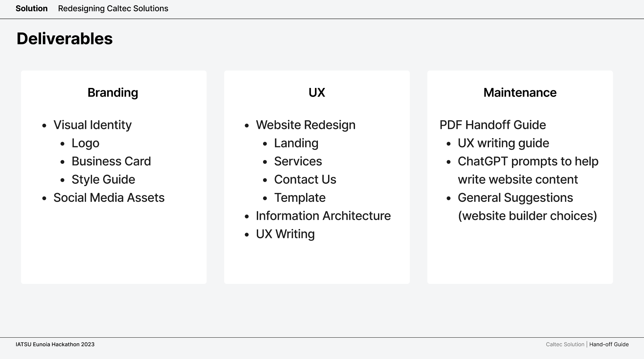
Task: Select the Maintenance card heading
Action: point(520,93)
